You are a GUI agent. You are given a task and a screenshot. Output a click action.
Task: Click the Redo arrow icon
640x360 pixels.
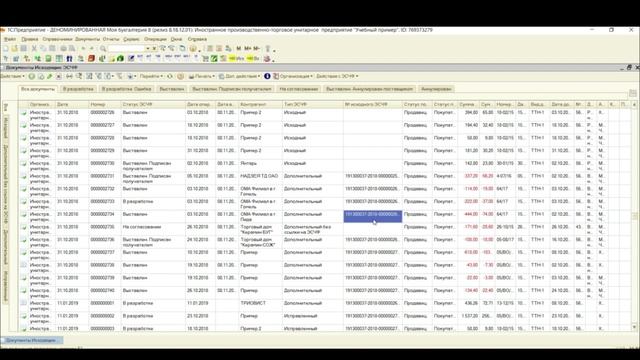pos(91,49)
